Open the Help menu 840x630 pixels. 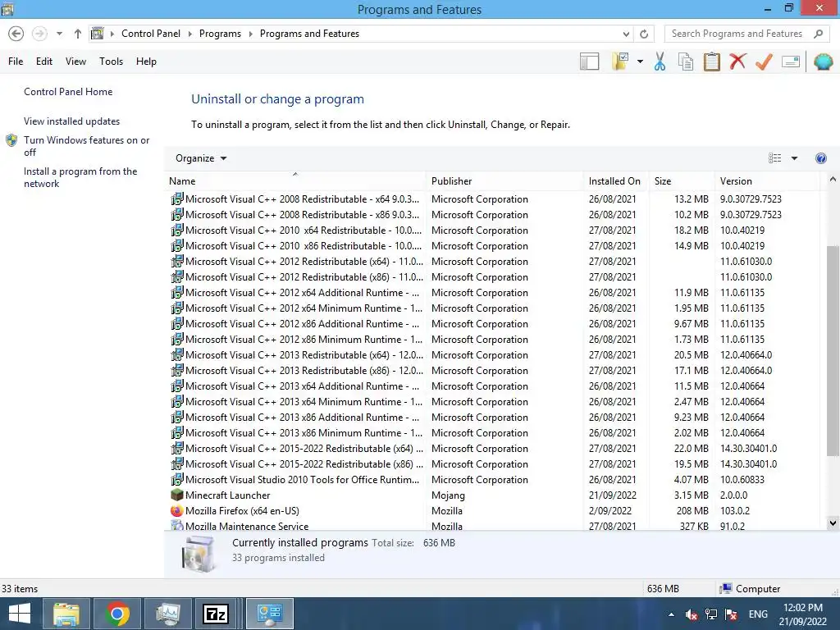[146, 61]
